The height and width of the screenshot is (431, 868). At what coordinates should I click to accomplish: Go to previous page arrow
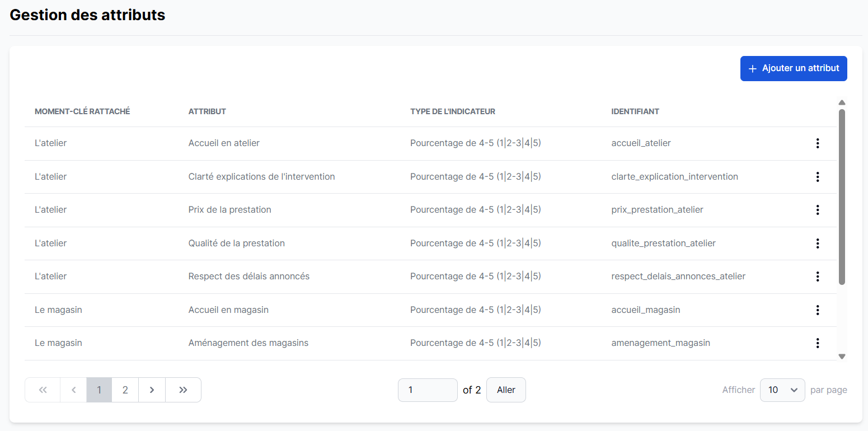pos(73,390)
